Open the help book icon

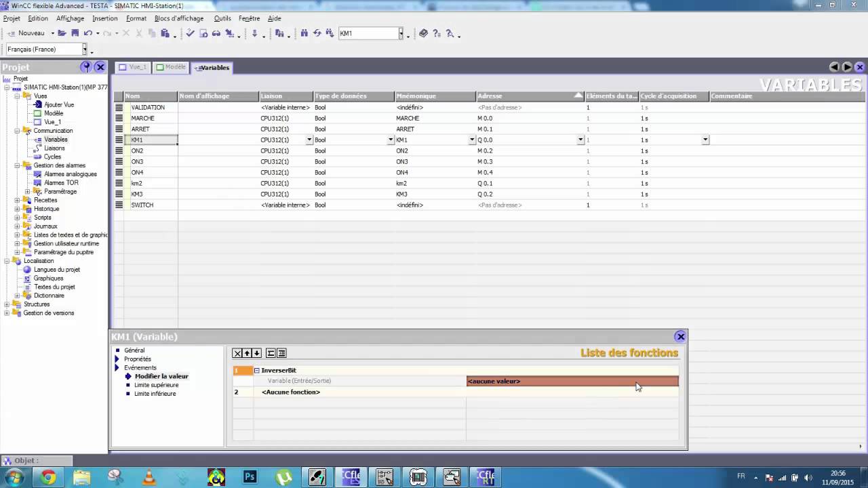click(x=423, y=33)
